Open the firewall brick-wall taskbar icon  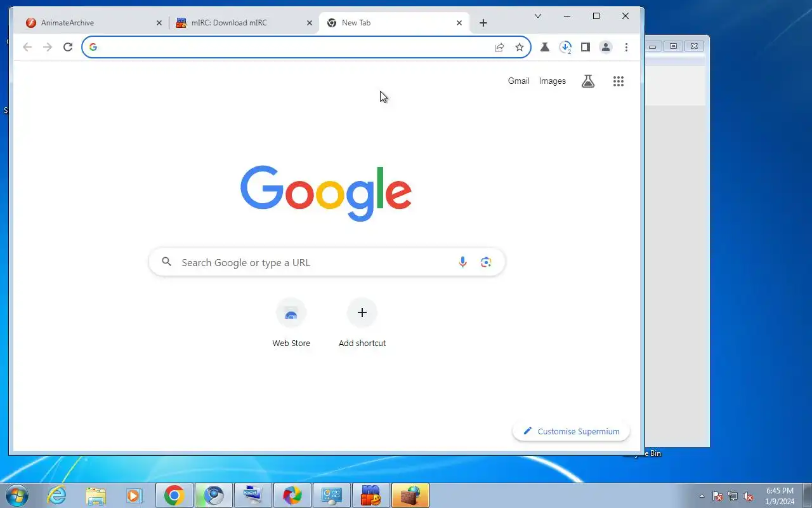410,495
